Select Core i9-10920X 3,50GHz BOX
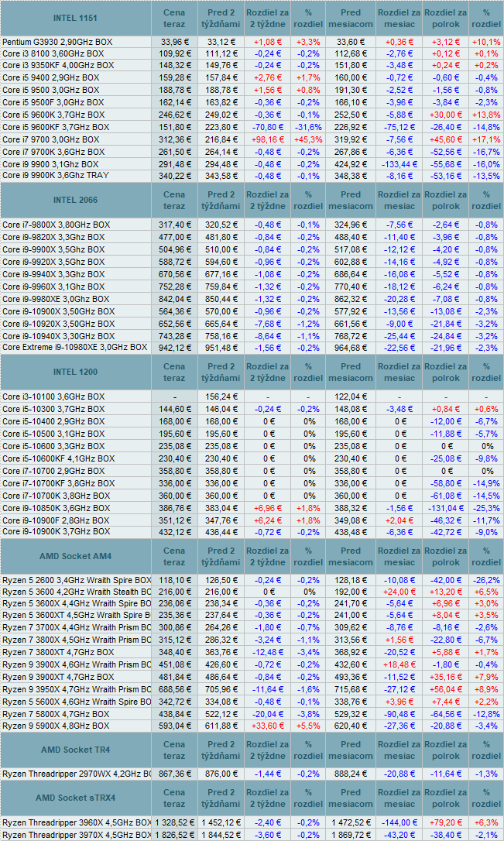 (58, 324)
